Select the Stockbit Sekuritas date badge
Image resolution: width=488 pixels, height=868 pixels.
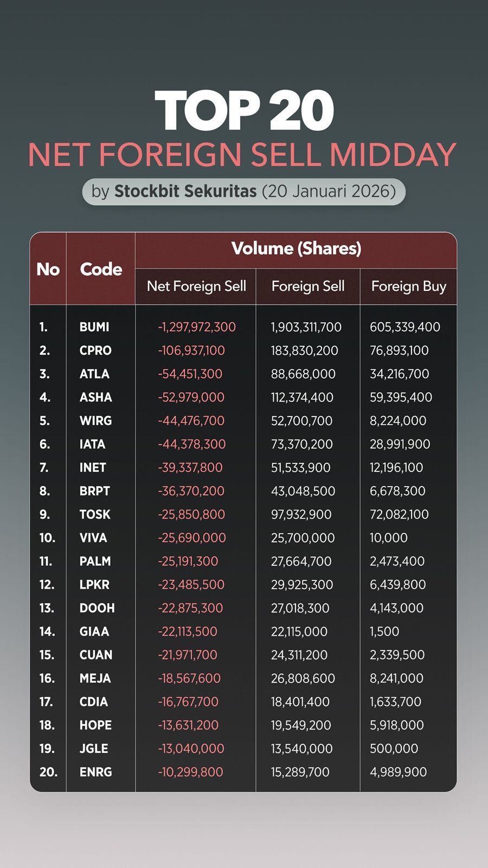(x=243, y=192)
